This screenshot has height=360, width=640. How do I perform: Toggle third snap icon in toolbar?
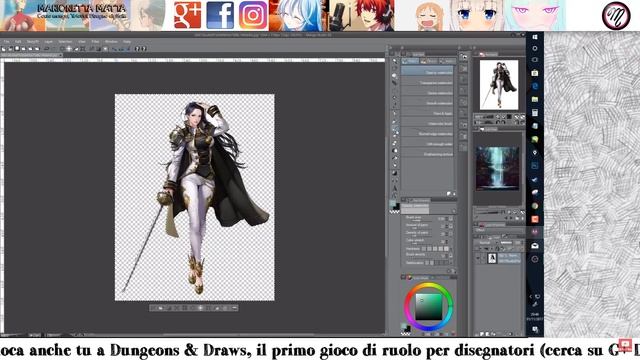(x=128, y=49)
